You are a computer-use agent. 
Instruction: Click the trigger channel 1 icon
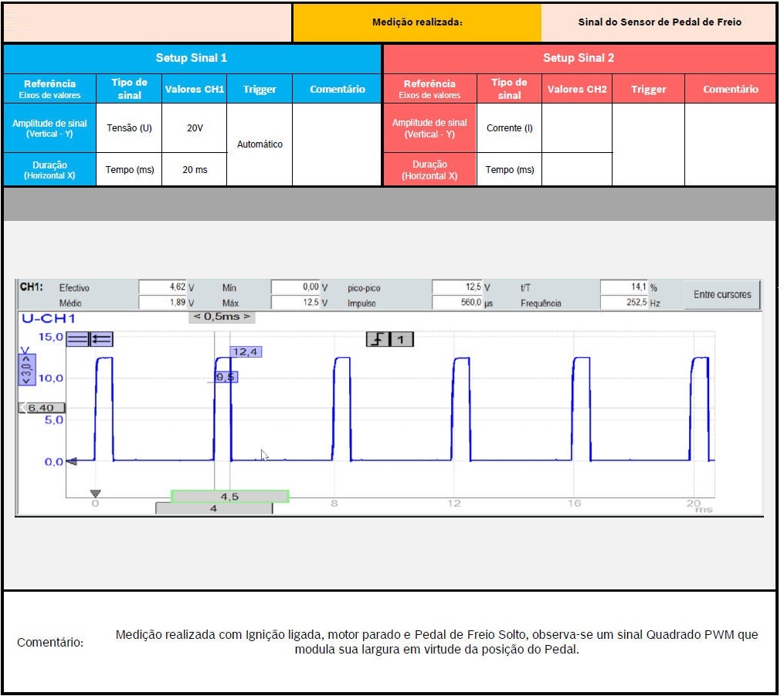[x=402, y=338]
